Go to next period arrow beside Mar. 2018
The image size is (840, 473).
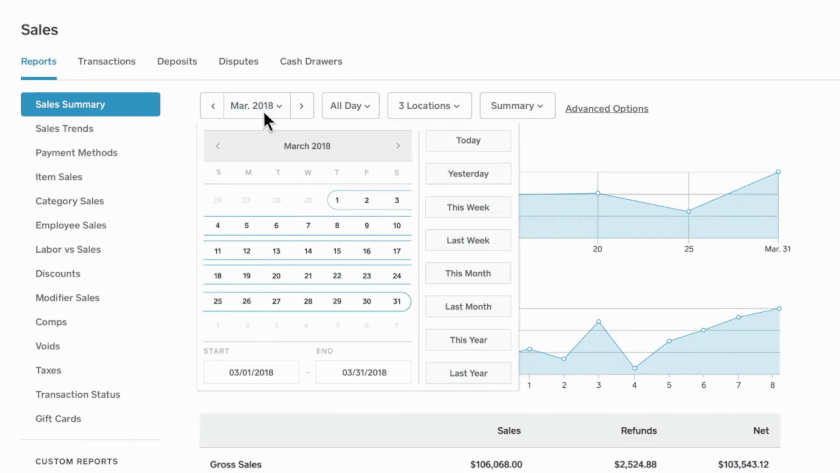[x=302, y=106]
